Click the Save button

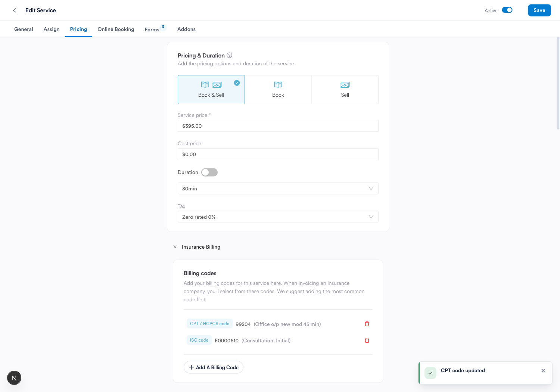click(539, 10)
